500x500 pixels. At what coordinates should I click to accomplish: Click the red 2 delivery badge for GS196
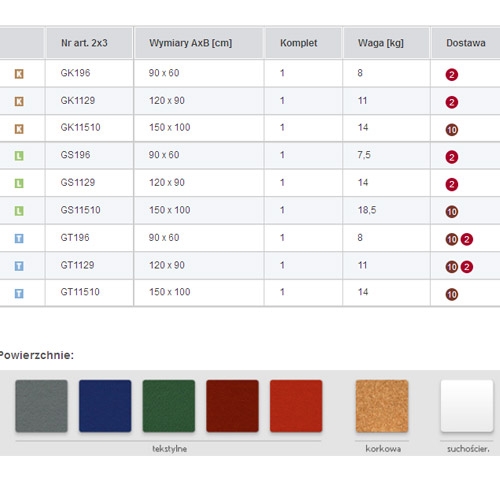[x=452, y=157]
